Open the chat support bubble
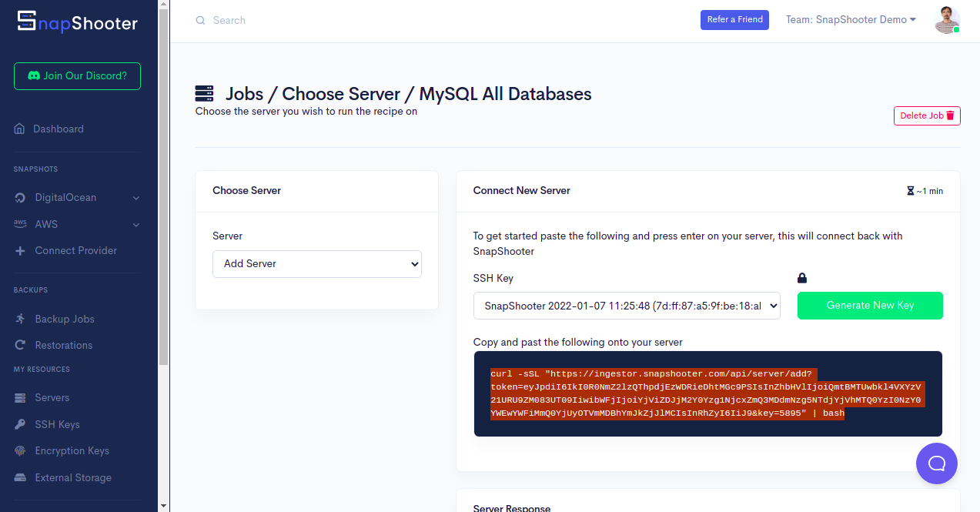This screenshot has height=512, width=980. coord(937,463)
